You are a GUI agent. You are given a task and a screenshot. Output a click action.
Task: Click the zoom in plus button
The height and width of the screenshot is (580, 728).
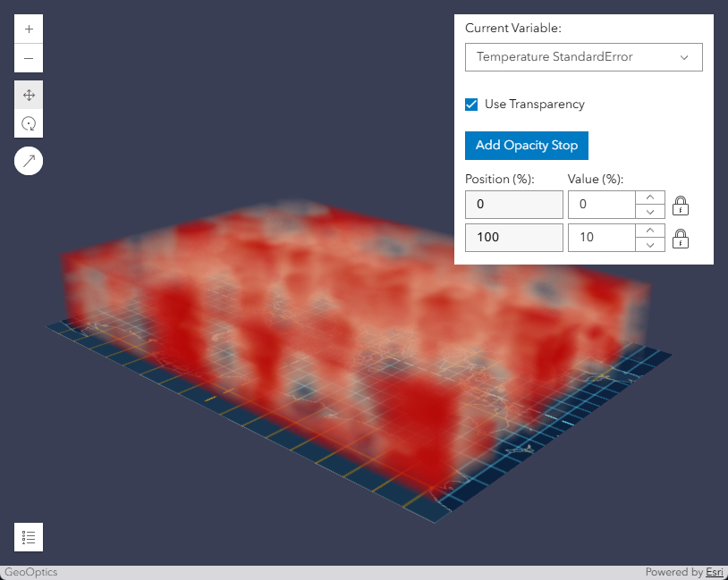(x=29, y=29)
